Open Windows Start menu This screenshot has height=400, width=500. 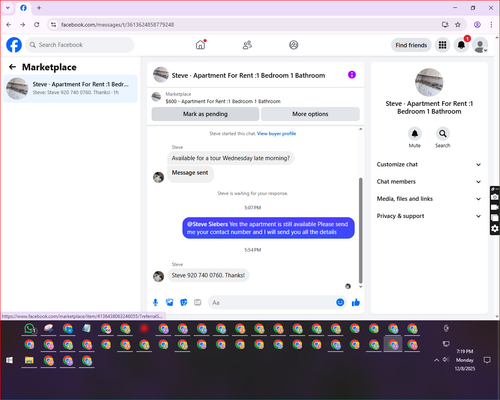pyautogui.click(x=10, y=360)
